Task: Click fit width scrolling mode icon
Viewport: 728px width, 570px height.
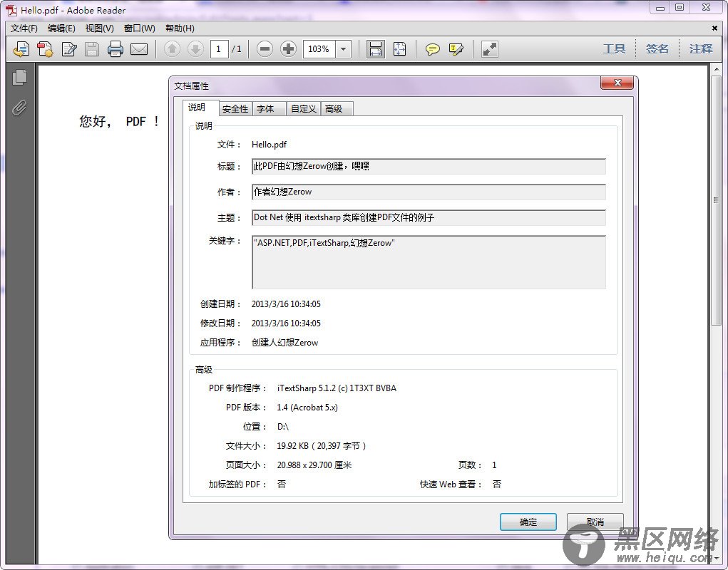Action: click(375, 48)
